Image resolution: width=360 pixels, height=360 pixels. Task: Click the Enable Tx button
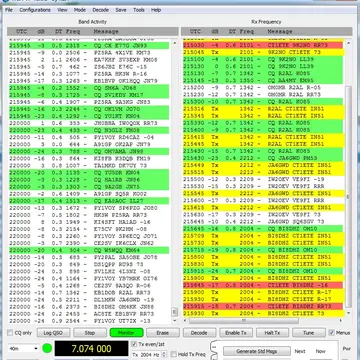pos(236,333)
